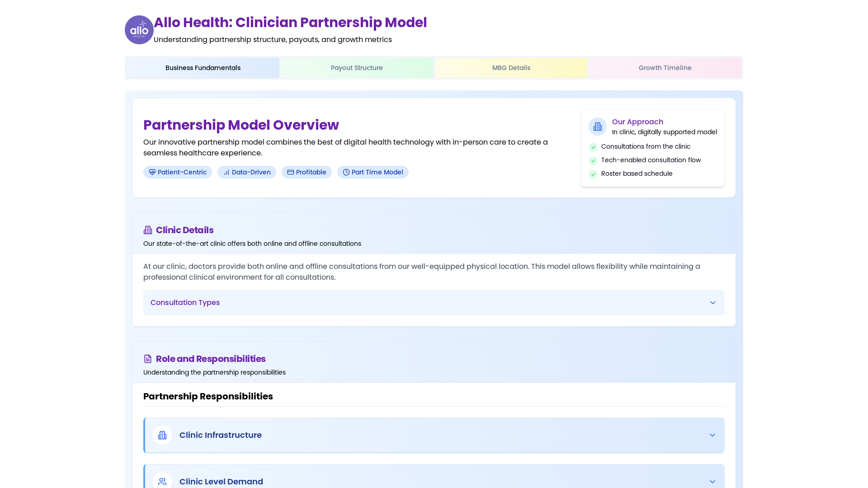This screenshot has height=488, width=868.
Task: Open the Business Fundamentals tab
Action: pos(203,68)
